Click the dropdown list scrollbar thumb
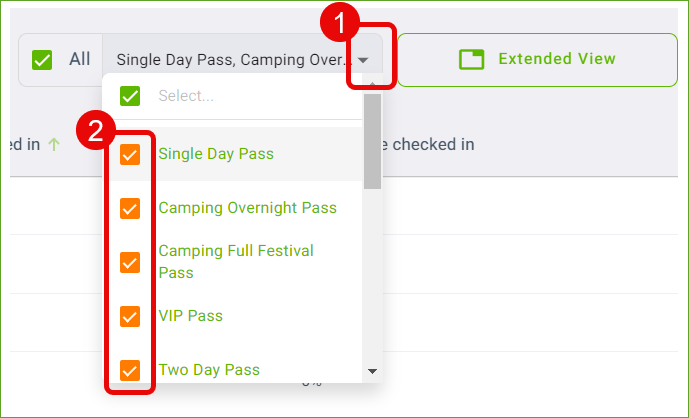689x418 pixels. click(x=373, y=142)
